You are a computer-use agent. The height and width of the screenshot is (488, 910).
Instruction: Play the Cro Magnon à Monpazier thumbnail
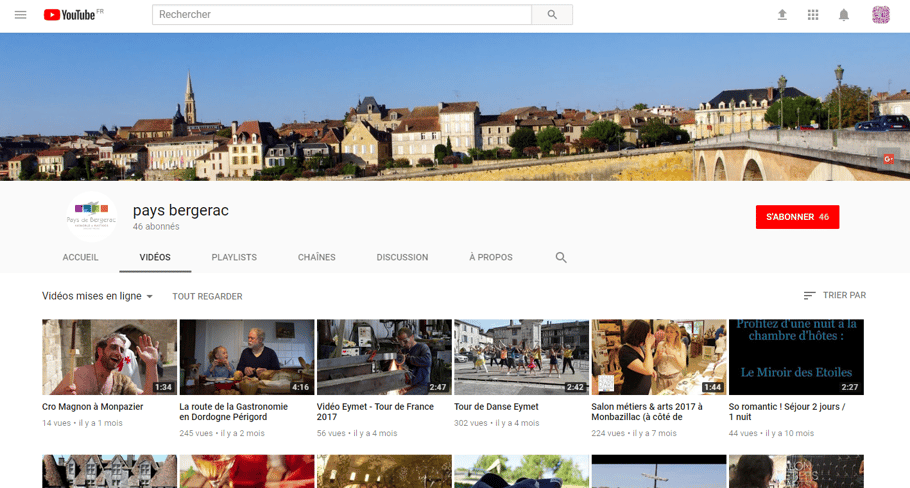[x=109, y=357]
